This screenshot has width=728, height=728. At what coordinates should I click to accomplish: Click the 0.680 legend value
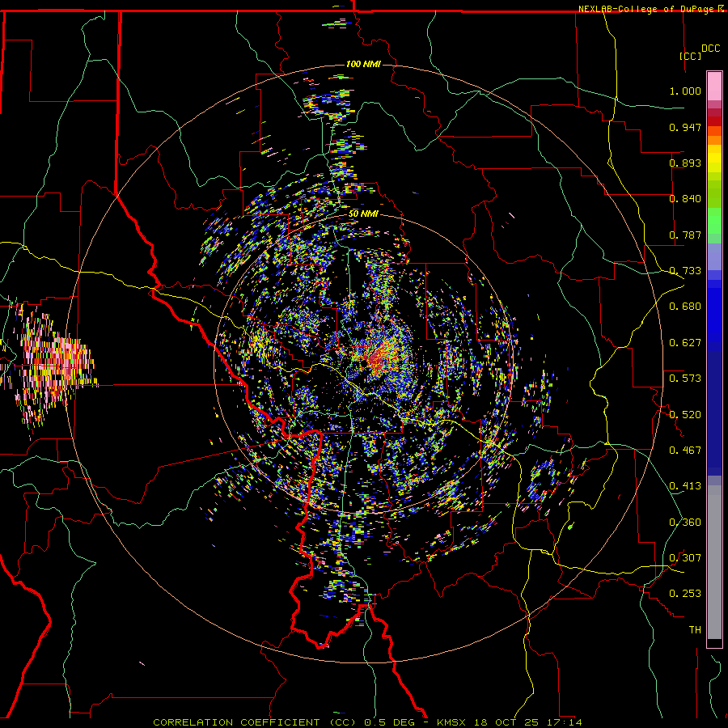(x=685, y=307)
